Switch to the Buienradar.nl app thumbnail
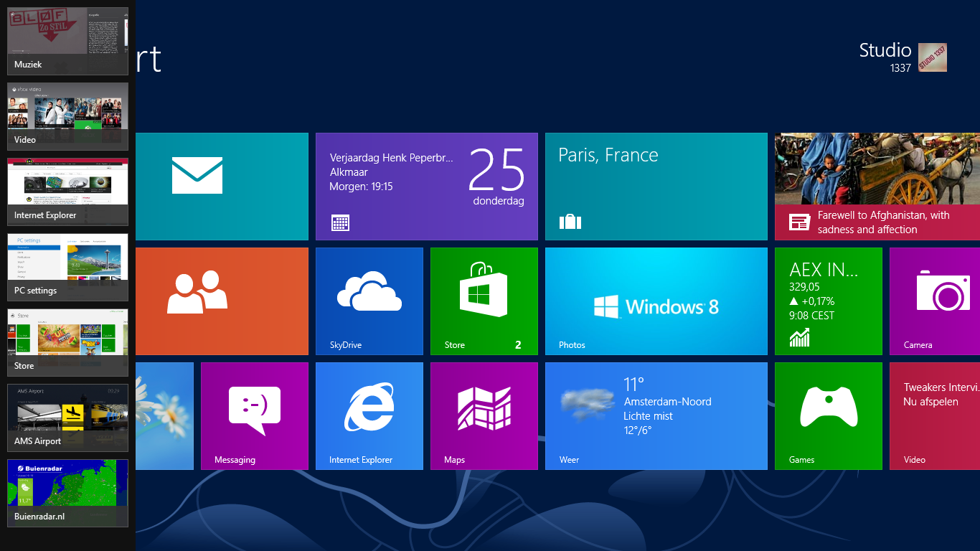 (67, 493)
